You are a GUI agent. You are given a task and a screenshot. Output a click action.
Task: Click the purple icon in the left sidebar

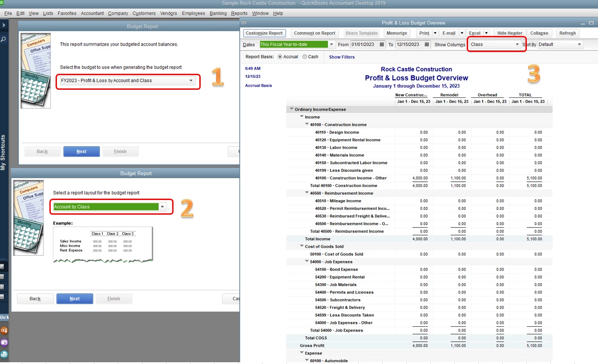coord(4,342)
